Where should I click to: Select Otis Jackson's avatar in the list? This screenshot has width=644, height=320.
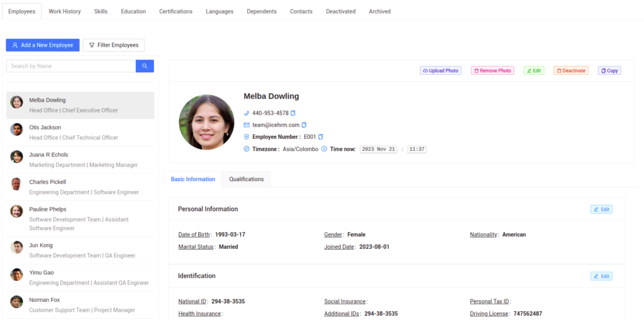17,130
